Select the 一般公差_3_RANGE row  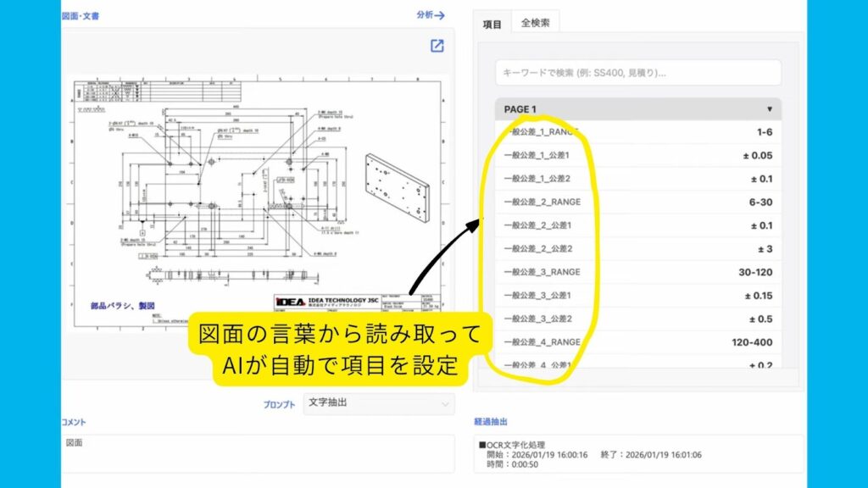637,272
